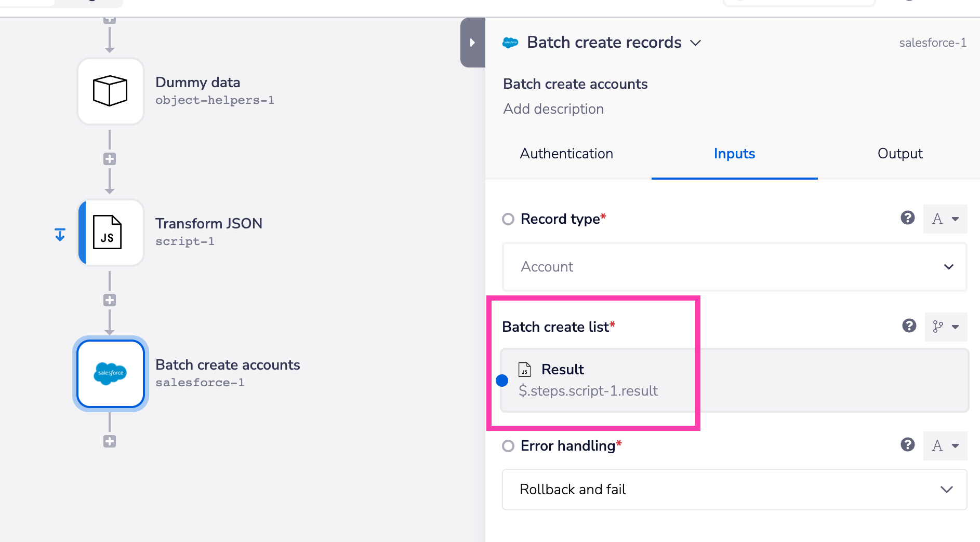Click Add description
The width and height of the screenshot is (980, 542).
pos(553,109)
